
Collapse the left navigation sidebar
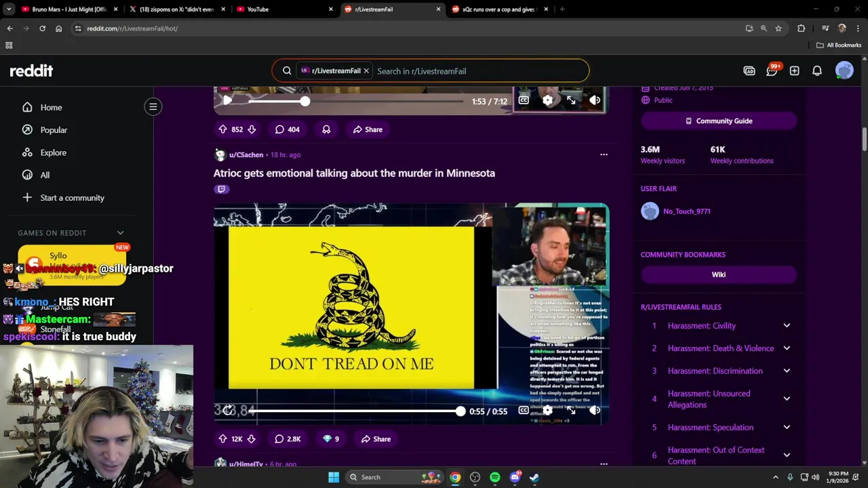point(153,106)
